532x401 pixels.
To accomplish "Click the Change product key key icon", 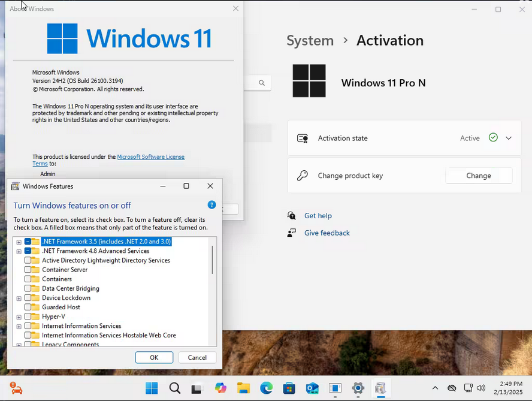I will [x=303, y=176].
